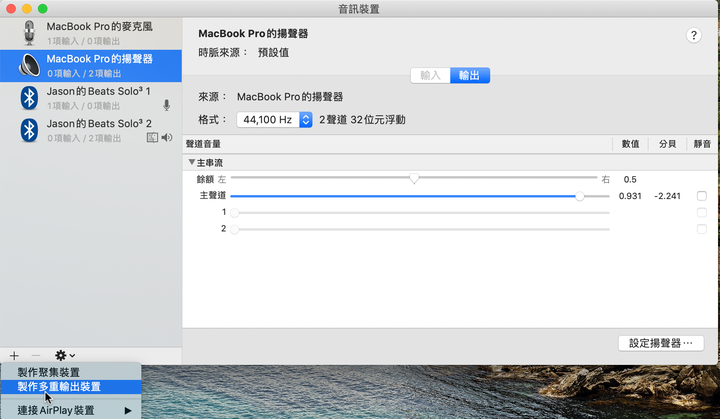Open the 44,100 Hz format dropdown

[275, 120]
